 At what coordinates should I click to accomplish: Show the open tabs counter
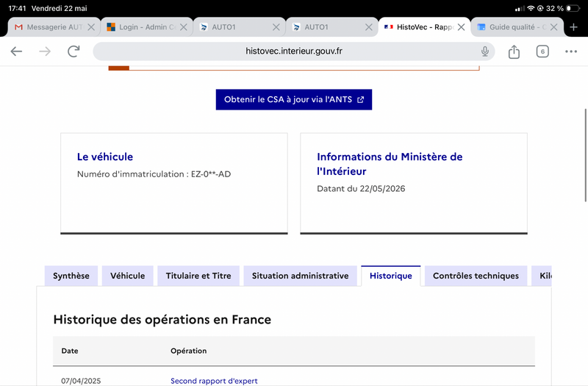(542, 51)
